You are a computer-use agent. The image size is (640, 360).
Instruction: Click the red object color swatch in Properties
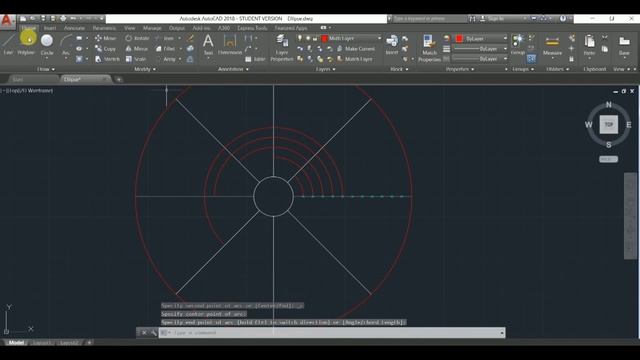pyautogui.click(x=459, y=38)
